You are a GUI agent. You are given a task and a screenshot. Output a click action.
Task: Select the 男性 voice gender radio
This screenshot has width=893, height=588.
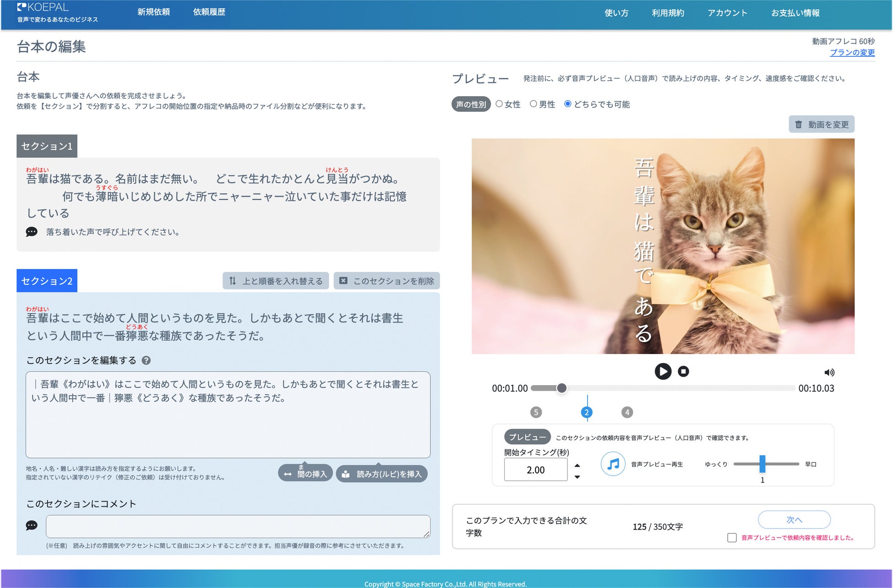click(x=534, y=104)
